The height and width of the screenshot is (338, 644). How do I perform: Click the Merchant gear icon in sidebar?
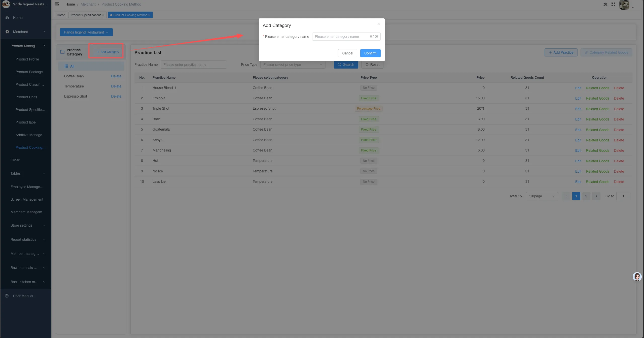(7, 32)
